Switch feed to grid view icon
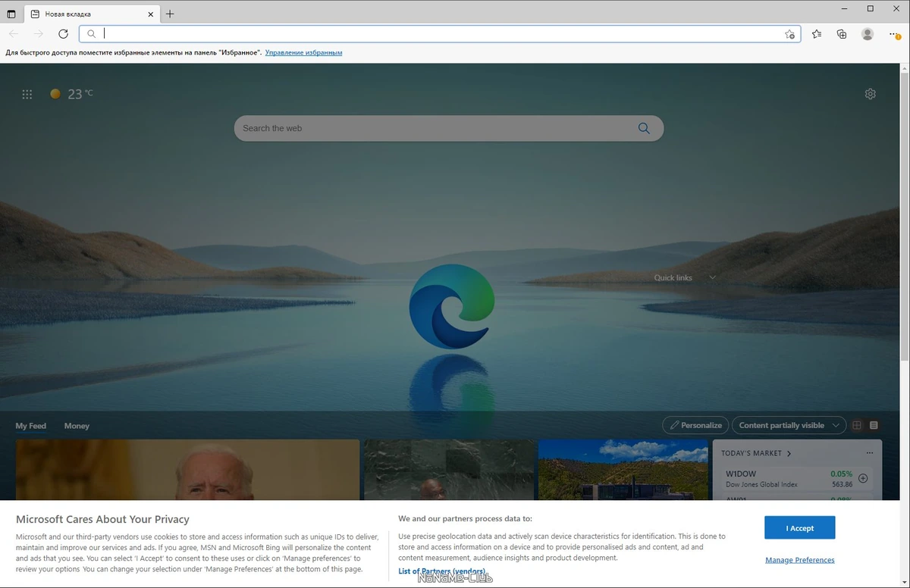Image resolution: width=910 pixels, height=588 pixels. click(857, 425)
